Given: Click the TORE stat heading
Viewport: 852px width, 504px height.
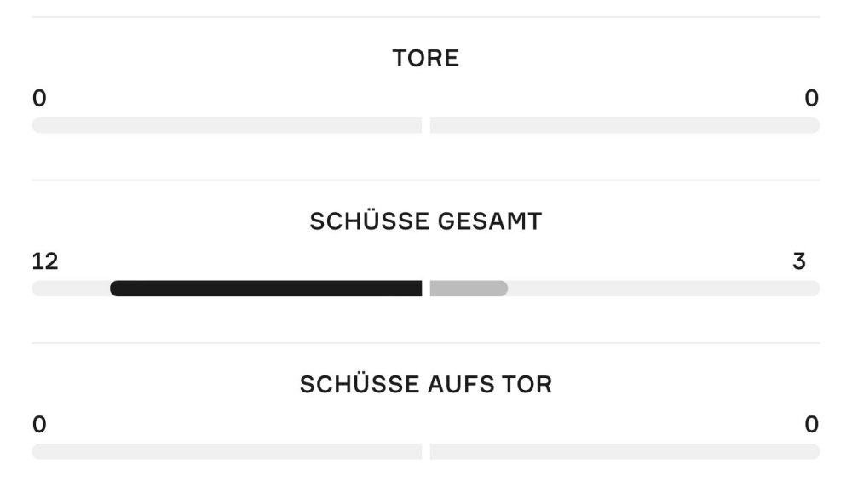Looking at the screenshot, I should tap(426, 59).
